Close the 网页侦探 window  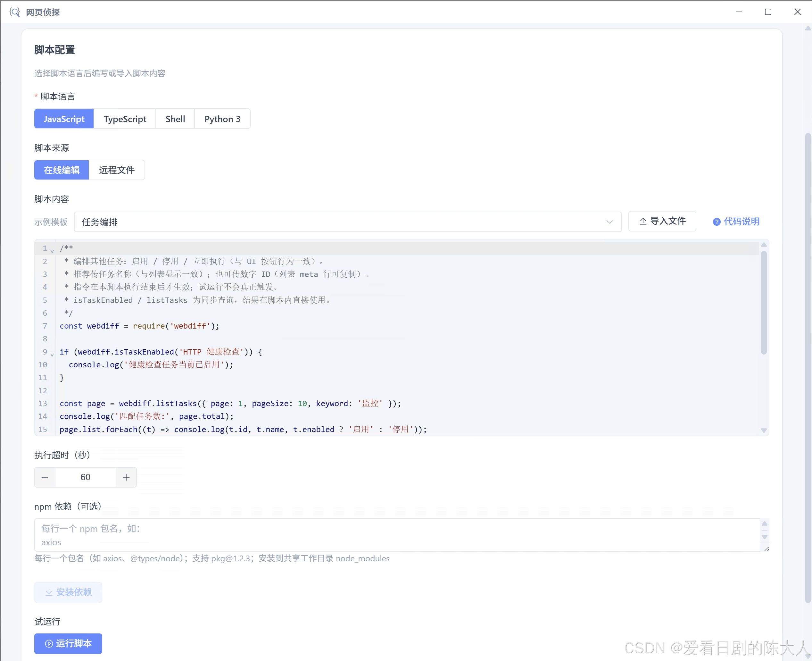798,12
